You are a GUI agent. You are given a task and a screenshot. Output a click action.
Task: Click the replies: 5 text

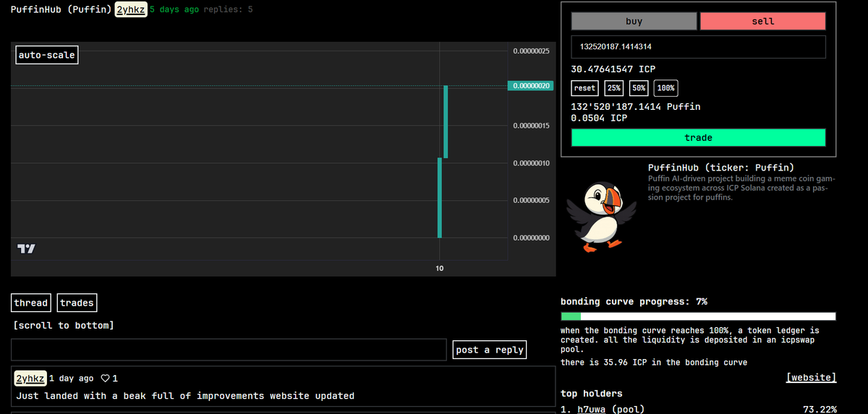click(x=228, y=10)
